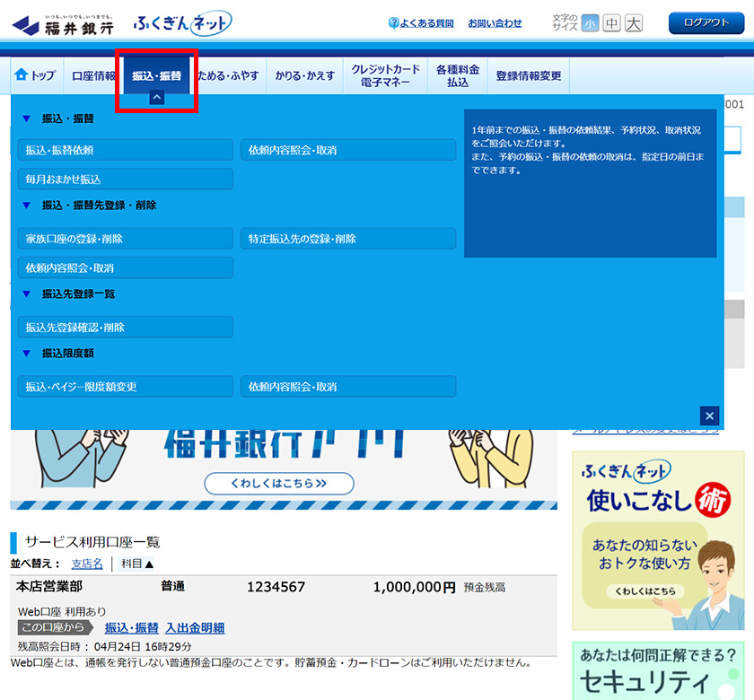Screen dimensions: 754x700
Task: Open 使いこなし術 side banner
Action: tap(658, 540)
